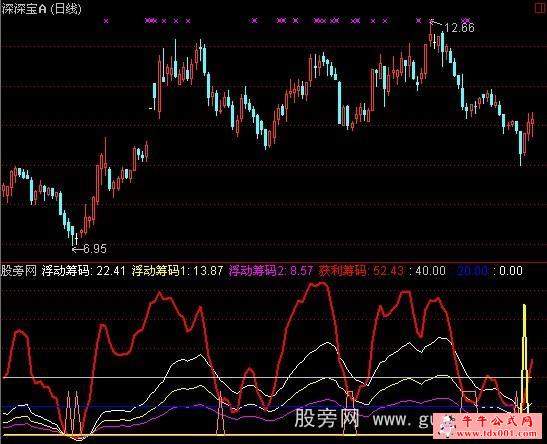Screen dimensions: 547x444
Task: Click the 浮动筹码1: 13.87 indicator label
Action: pyautogui.click(x=178, y=271)
